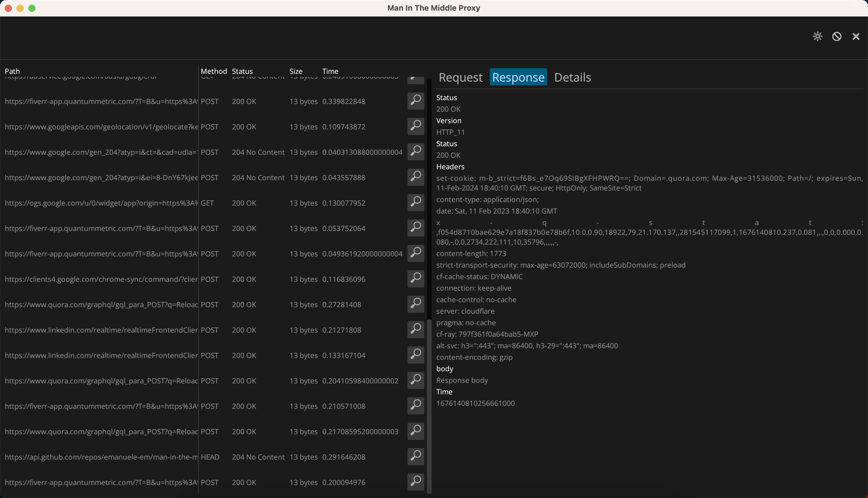This screenshot has width=868, height=498.
Task: Click the 1676140810256661000 time value
Action: click(x=475, y=403)
